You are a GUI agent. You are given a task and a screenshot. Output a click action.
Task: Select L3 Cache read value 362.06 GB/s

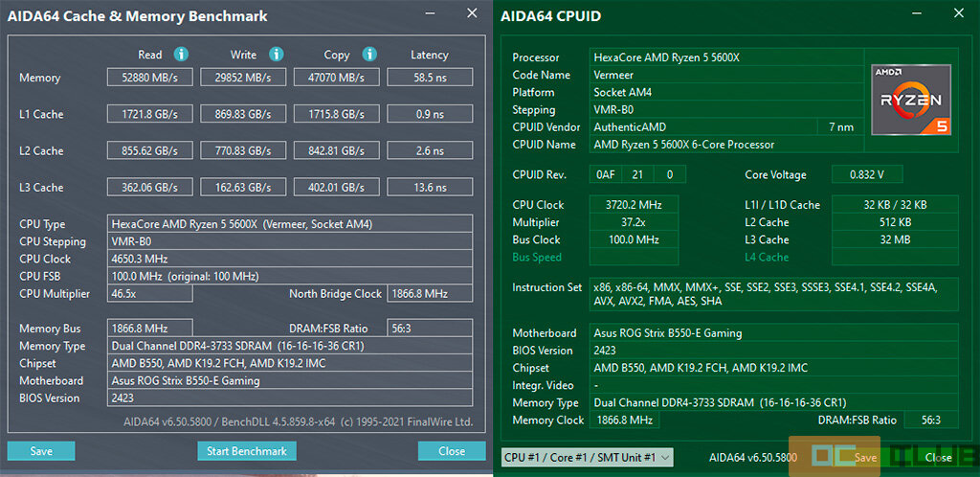[150, 187]
